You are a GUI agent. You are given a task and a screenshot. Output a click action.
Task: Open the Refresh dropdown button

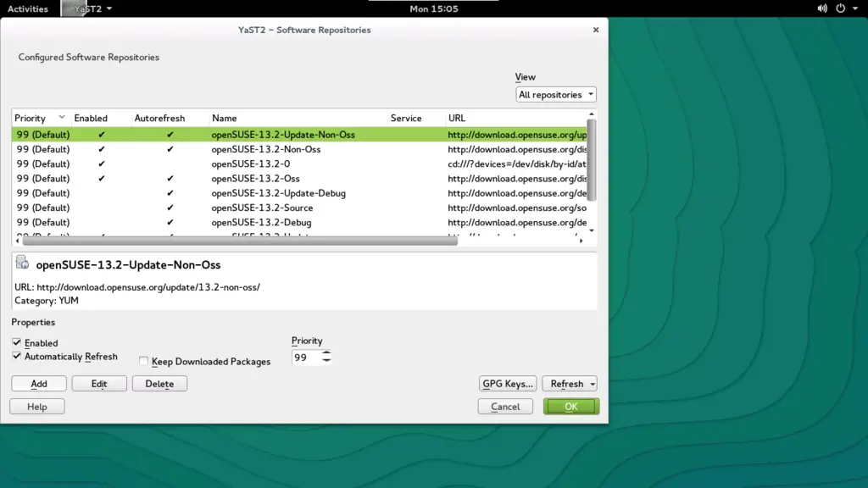point(570,384)
